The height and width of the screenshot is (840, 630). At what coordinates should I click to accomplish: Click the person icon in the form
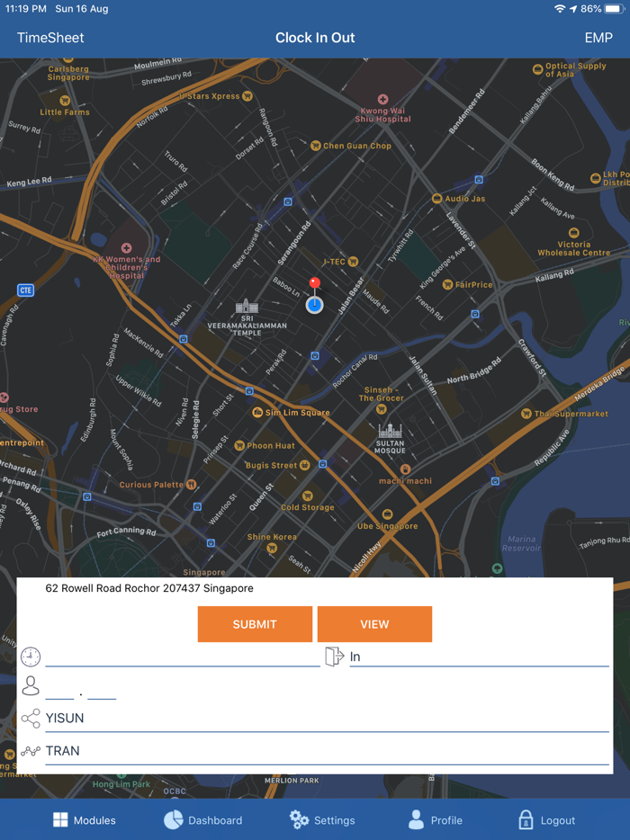tap(31, 685)
